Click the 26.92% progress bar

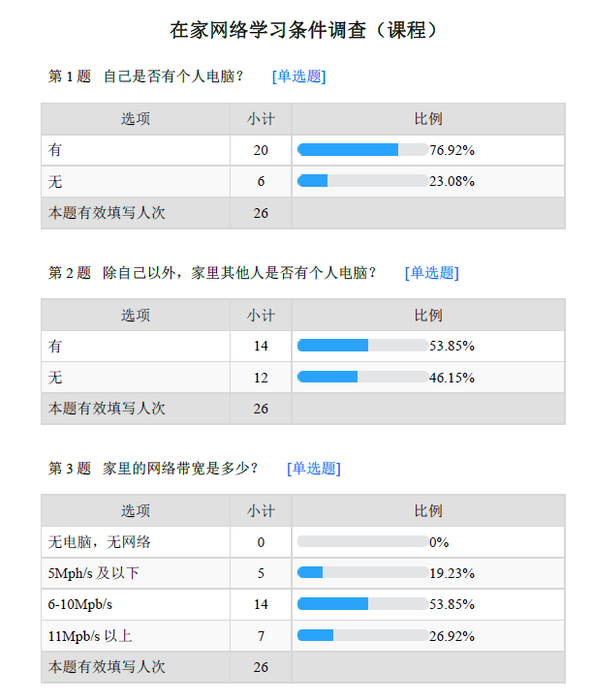362,635
